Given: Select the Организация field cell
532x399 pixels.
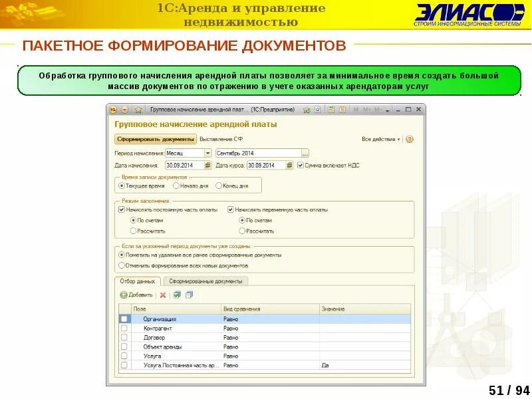Looking at the screenshot, I should [x=176, y=319].
